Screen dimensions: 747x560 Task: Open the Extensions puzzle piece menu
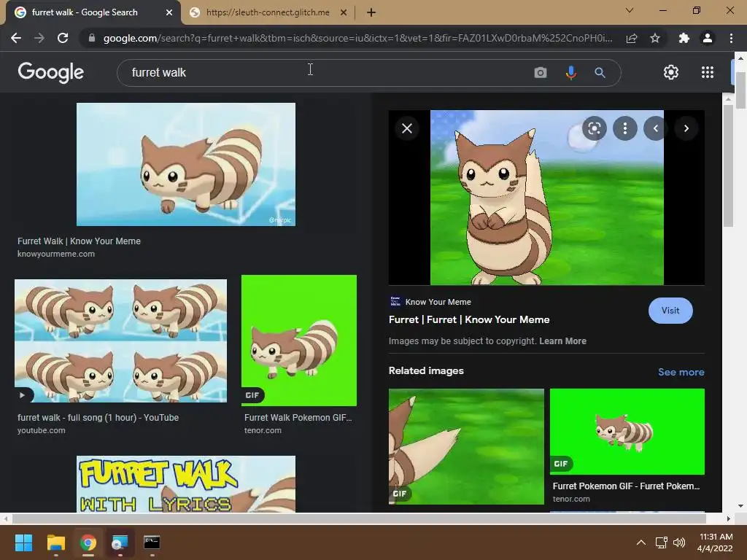pos(684,38)
